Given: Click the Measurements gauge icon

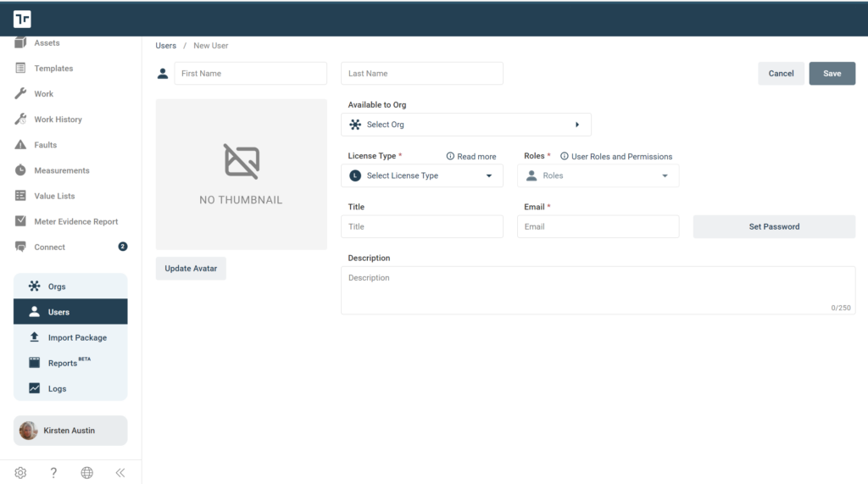Looking at the screenshot, I should (20, 170).
